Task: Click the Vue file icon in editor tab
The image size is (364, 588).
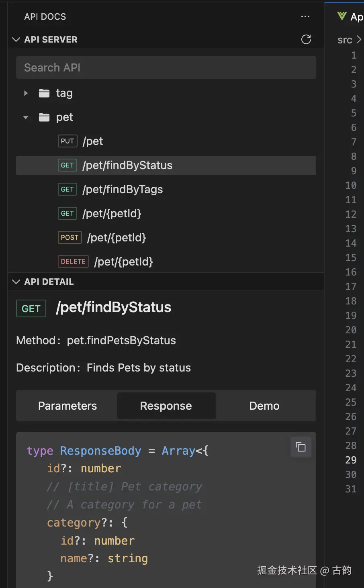Action: 342,16
